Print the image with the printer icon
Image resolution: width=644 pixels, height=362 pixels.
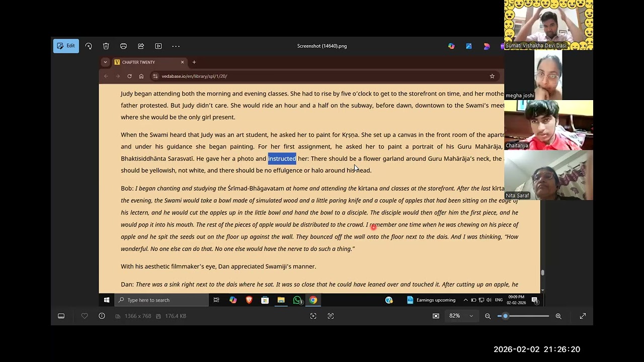[123, 46]
